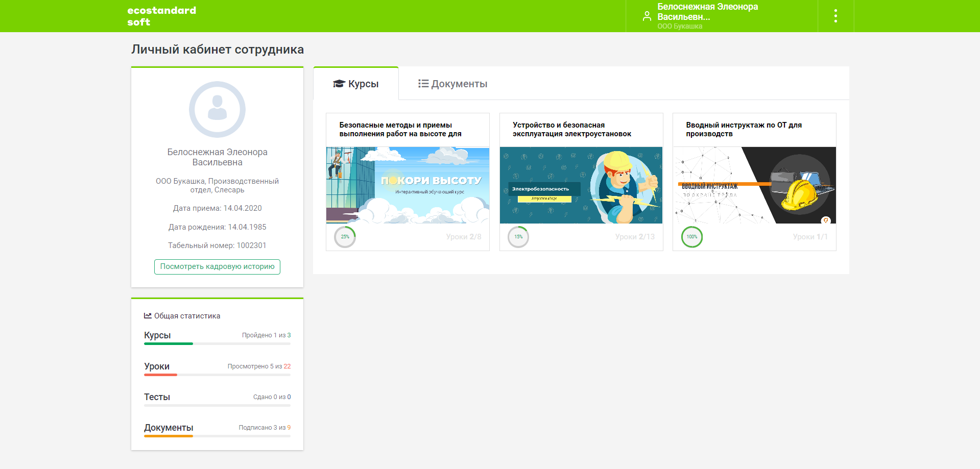Screen dimensions: 980x469
Task: Open course Устройство и безопасная эксплуатация электроустановок
Action: pos(572,129)
